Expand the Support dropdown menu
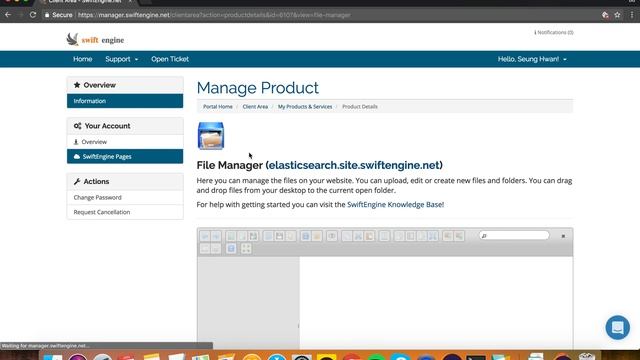640x360 pixels. 122,59
